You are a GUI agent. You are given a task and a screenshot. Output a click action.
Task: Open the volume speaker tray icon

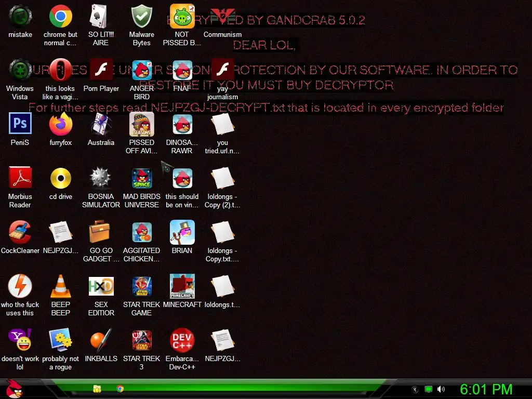(441, 390)
